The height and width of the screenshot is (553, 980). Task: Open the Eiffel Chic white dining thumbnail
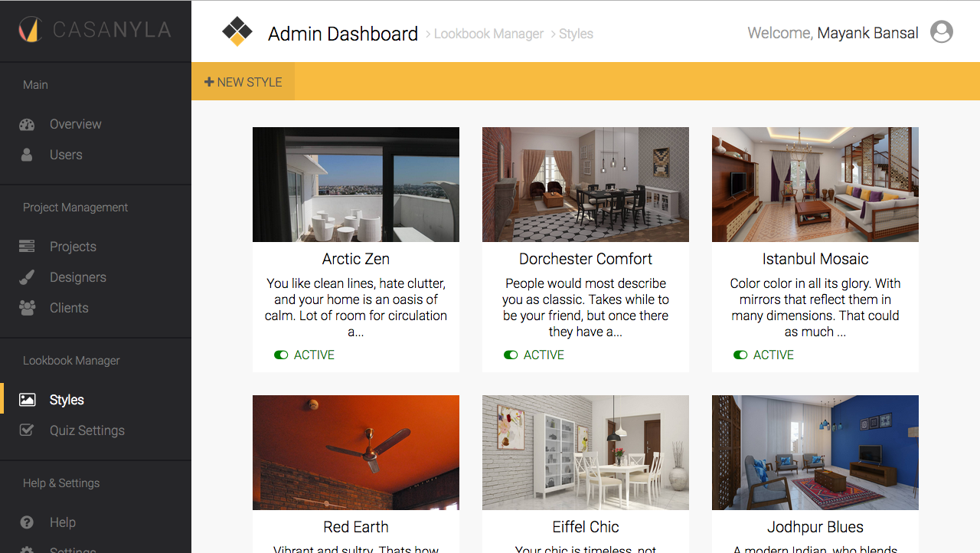coord(586,453)
